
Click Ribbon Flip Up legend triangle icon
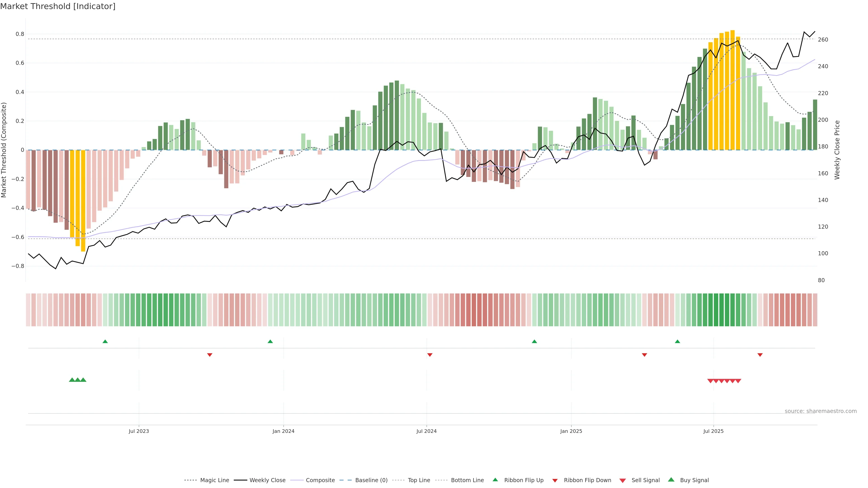pyautogui.click(x=495, y=480)
